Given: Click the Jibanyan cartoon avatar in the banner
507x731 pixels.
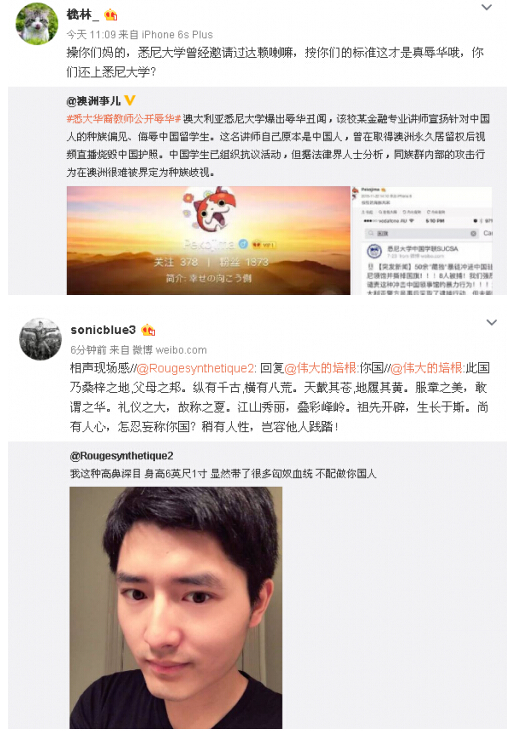Looking at the screenshot, I should pyautogui.click(x=209, y=207).
